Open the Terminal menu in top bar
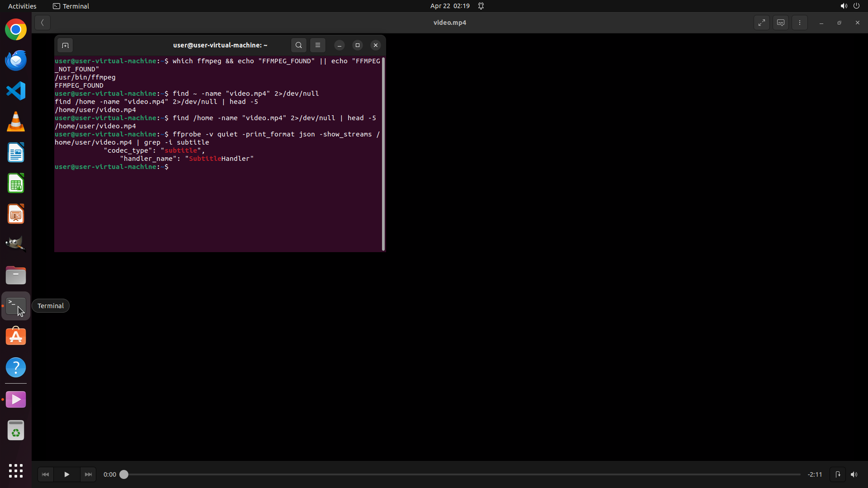 coord(71,6)
